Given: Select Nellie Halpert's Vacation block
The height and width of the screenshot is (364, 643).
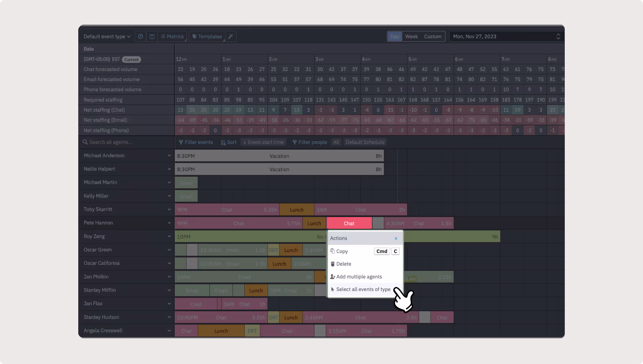Looking at the screenshot, I should point(279,170).
